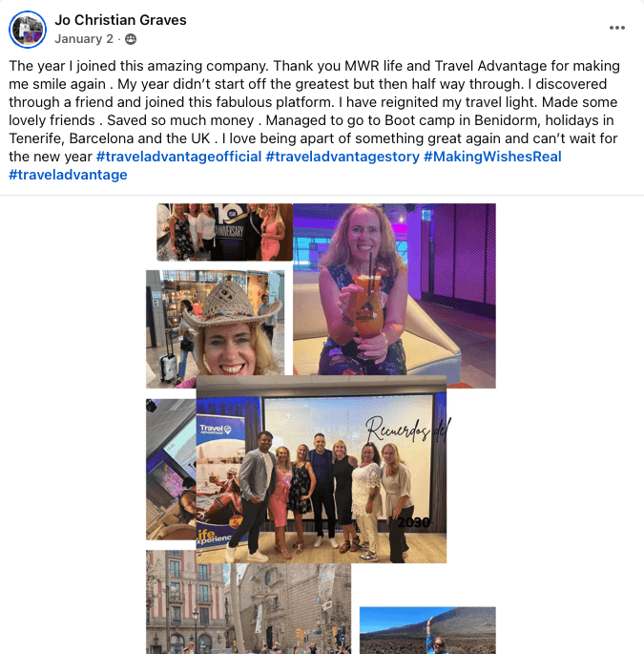
Task: Click the public audience globe icon
Action: [x=131, y=39]
